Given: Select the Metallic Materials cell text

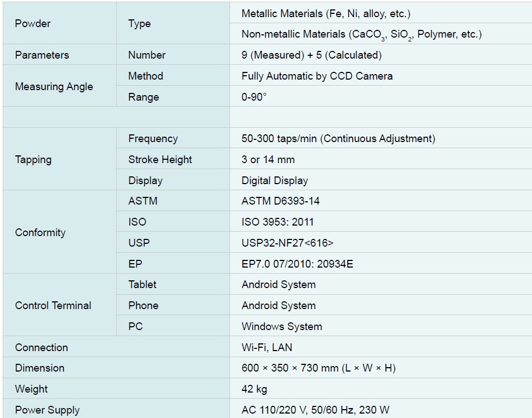Looking at the screenshot, I should click(x=326, y=13).
